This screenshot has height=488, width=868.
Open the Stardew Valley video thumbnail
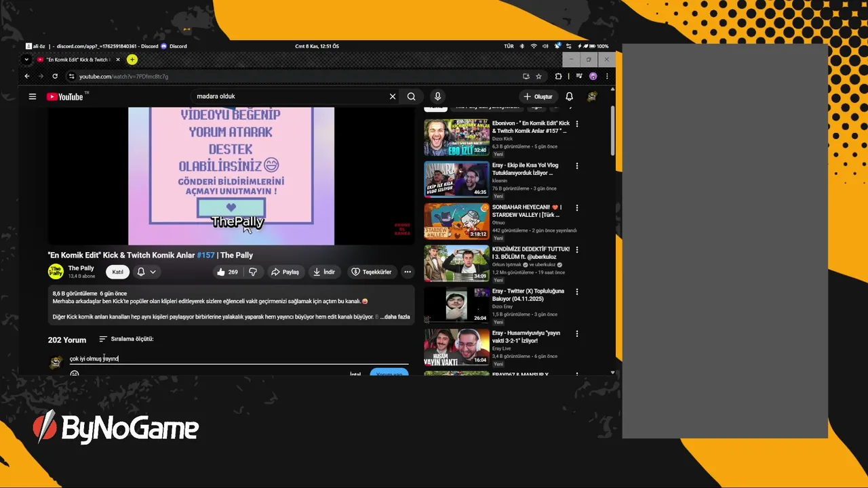pyautogui.click(x=456, y=222)
